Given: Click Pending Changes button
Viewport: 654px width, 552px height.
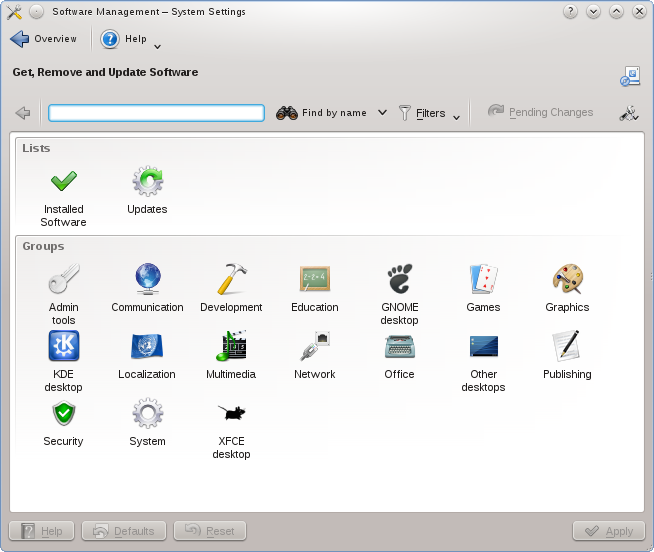Looking at the screenshot, I should tap(541, 112).
